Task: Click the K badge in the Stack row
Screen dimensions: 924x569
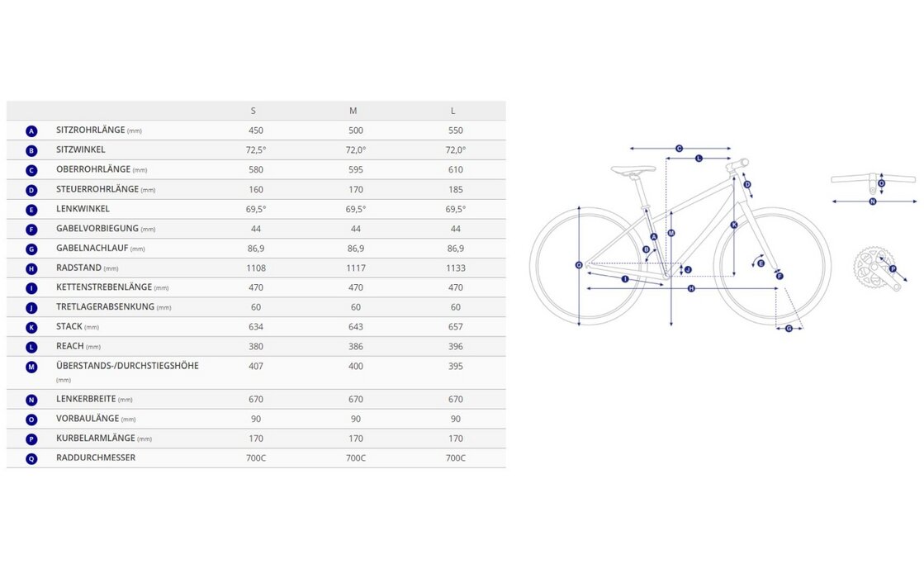Action: (31, 328)
